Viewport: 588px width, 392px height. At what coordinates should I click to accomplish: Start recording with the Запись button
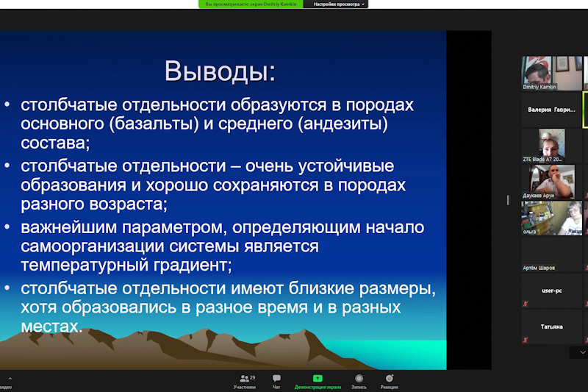coord(359,380)
